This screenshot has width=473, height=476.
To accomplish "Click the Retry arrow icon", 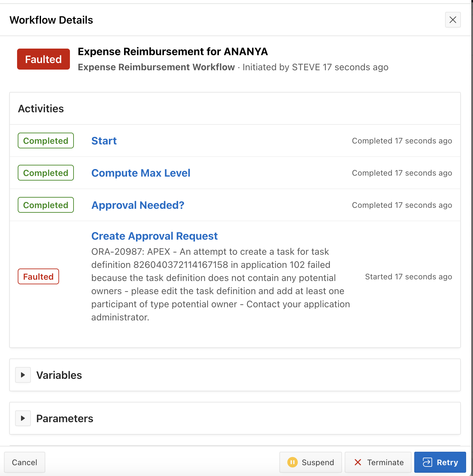I will coord(427,462).
